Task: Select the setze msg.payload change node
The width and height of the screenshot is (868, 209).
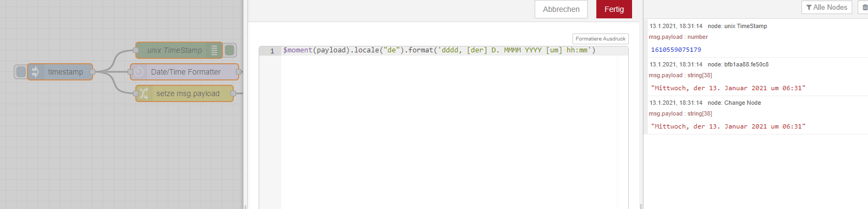Action: [x=185, y=93]
